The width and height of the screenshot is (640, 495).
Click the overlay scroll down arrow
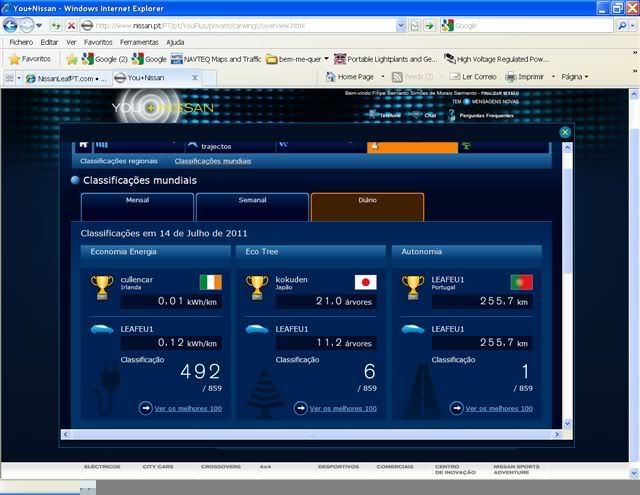(567, 424)
